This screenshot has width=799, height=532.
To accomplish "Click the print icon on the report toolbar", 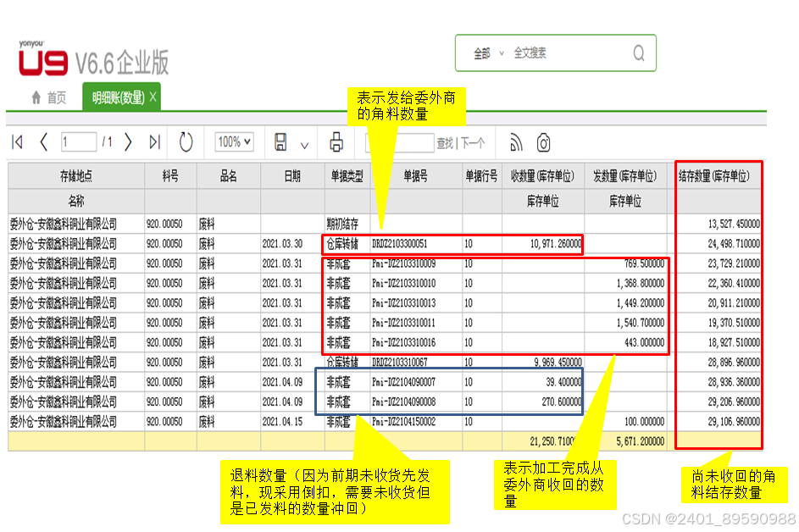I will [338, 141].
